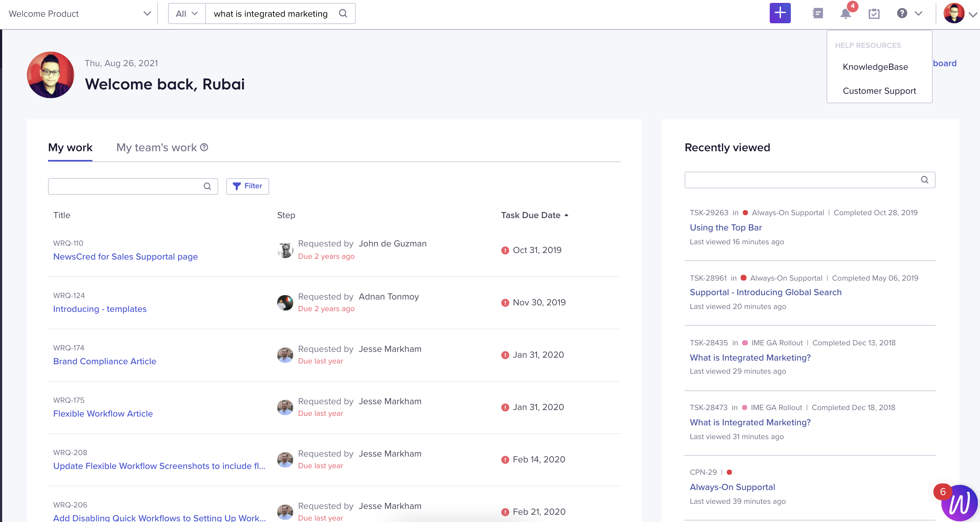Screen dimensions: 980x522
Task: Open Using the Top Bar task
Action: (x=725, y=228)
